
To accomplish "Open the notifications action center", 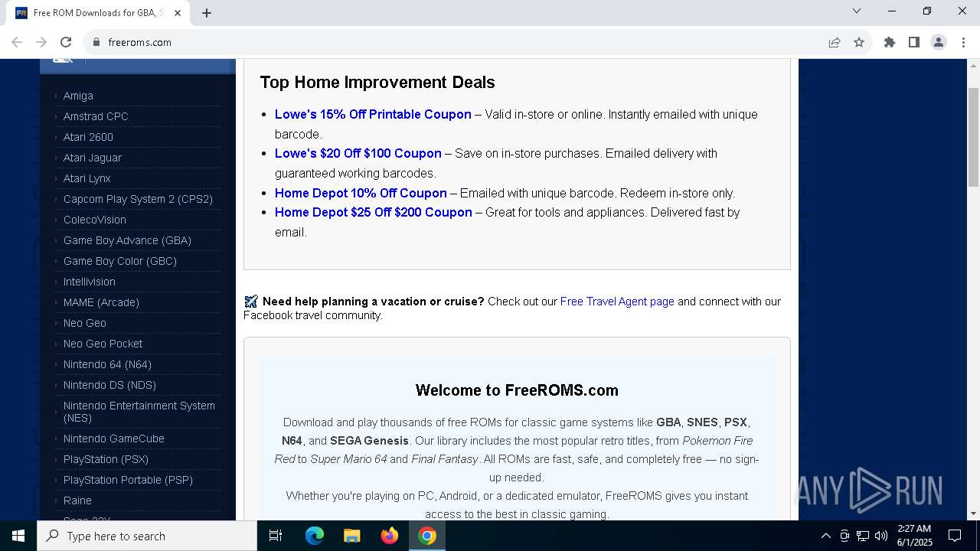I will pos(955,536).
